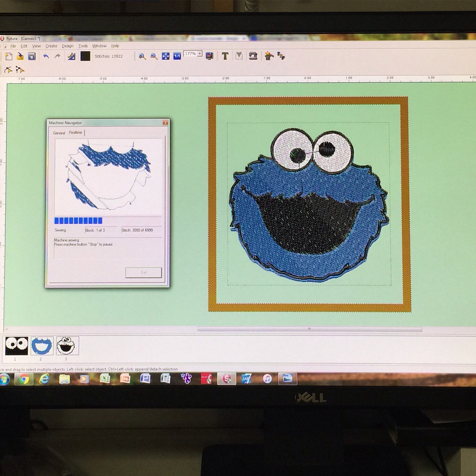The image size is (476, 476).
Task: Click the New design file icon
Action: point(9,57)
